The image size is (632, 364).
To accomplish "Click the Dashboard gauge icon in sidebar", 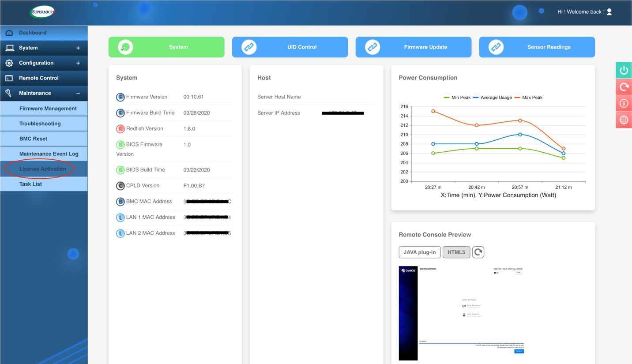I will click(x=9, y=33).
